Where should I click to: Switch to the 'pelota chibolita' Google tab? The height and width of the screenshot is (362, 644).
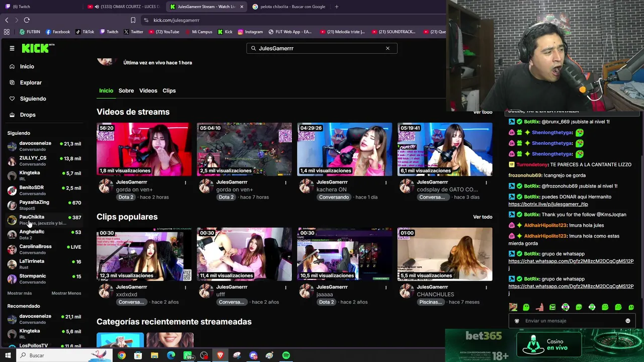pos(289,7)
